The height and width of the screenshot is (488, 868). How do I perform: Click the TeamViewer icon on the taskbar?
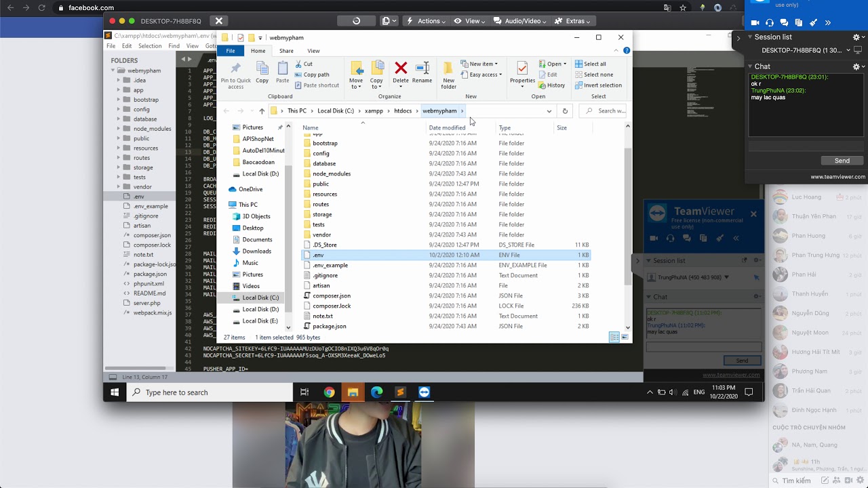pyautogui.click(x=424, y=392)
